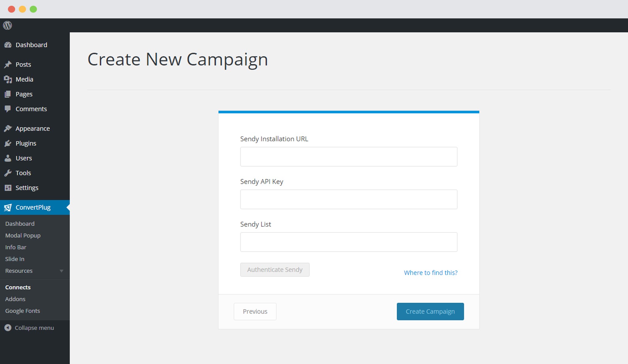The image size is (628, 364).
Task: Click the Comments bubble icon
Action: pyautogui.click(x=8, y=109)
